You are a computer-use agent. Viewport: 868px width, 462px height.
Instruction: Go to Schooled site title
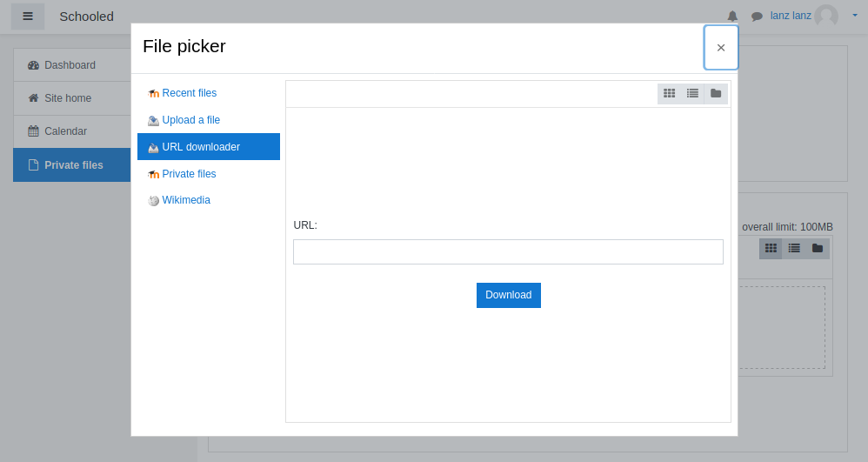(x=86, y=17)
